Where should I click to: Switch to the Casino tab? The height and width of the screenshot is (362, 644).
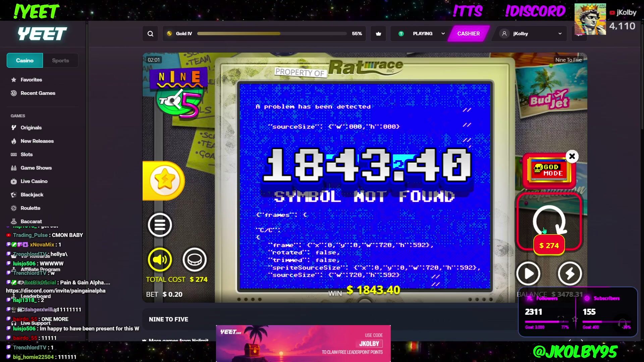pos(25,60)
